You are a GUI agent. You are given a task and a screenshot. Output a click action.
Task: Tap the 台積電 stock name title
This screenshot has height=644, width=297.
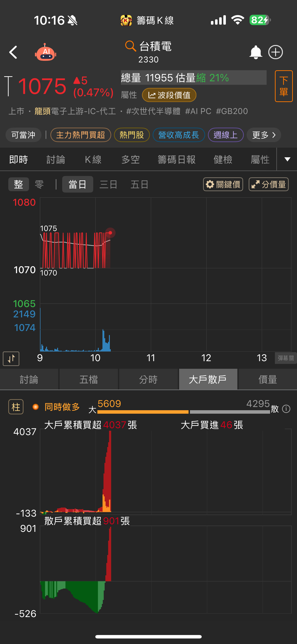(x=155, y=46)
